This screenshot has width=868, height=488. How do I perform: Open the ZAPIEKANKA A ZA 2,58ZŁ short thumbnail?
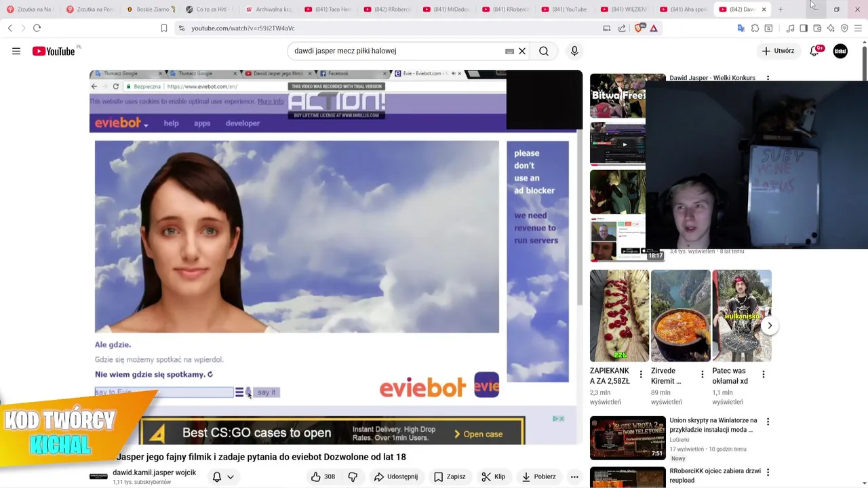619,316
